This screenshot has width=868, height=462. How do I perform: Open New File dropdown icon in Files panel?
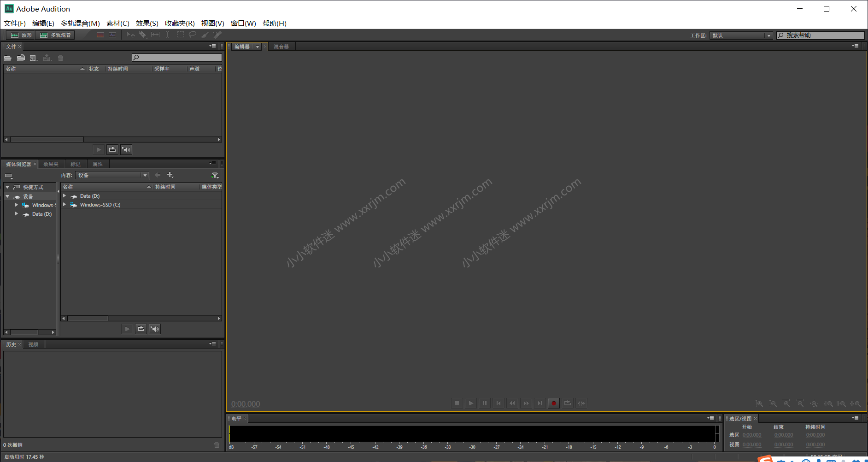pos(34,58)
